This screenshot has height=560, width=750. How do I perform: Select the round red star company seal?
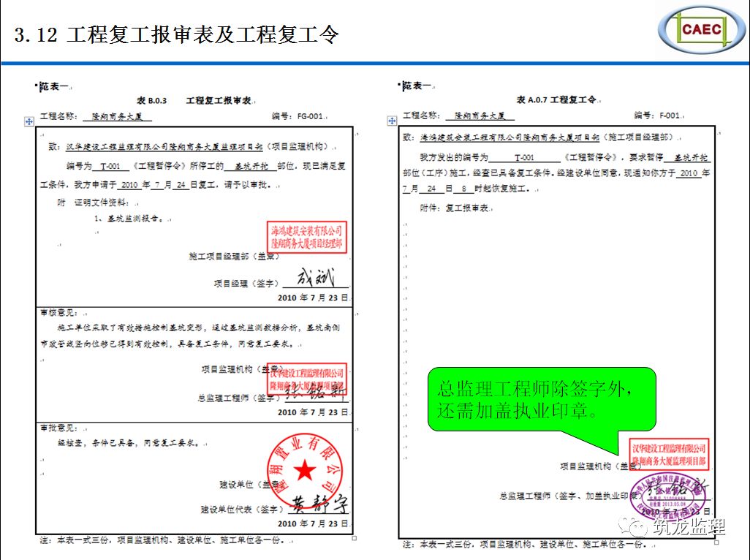tap(306, 469)
